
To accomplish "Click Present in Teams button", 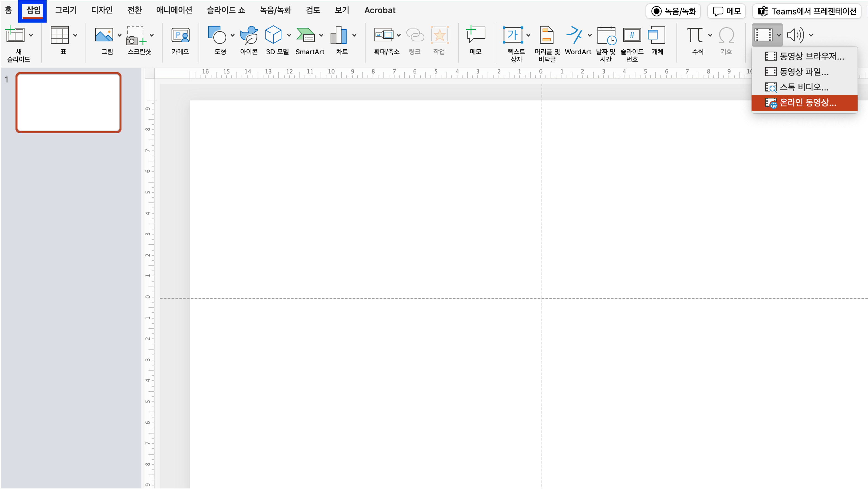I will click(807, 11).
